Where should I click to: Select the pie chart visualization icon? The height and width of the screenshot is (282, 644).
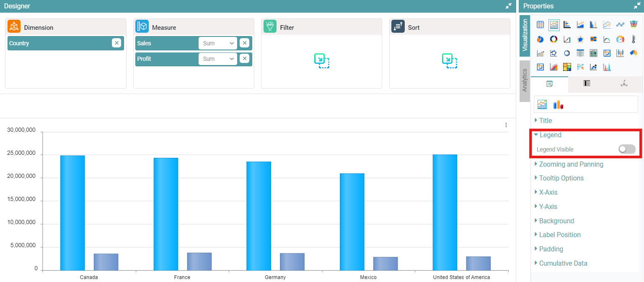pos(540,39)
